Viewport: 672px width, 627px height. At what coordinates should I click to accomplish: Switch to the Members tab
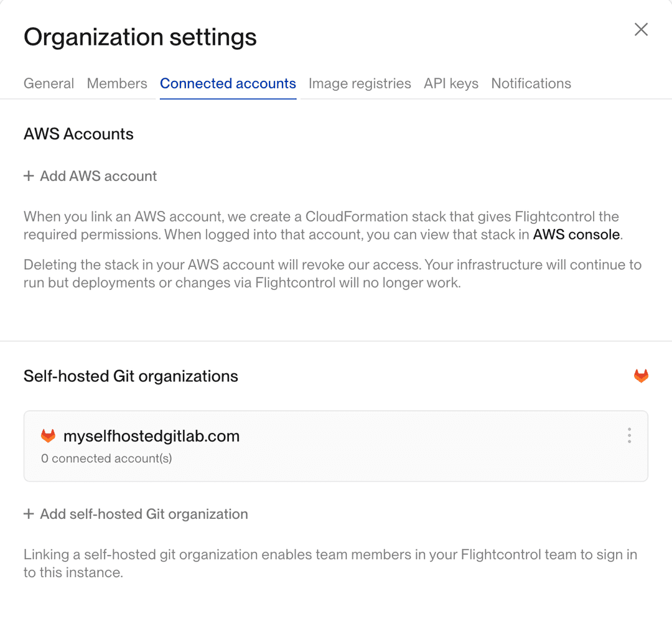pyautogui.click(x=117, y=83)
